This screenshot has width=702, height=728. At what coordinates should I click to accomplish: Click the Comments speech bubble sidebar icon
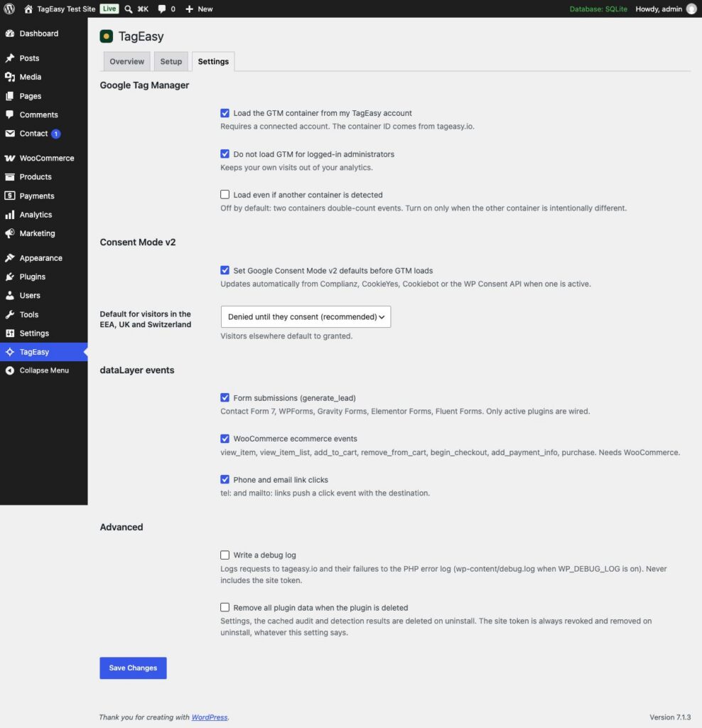coord(10,114)
